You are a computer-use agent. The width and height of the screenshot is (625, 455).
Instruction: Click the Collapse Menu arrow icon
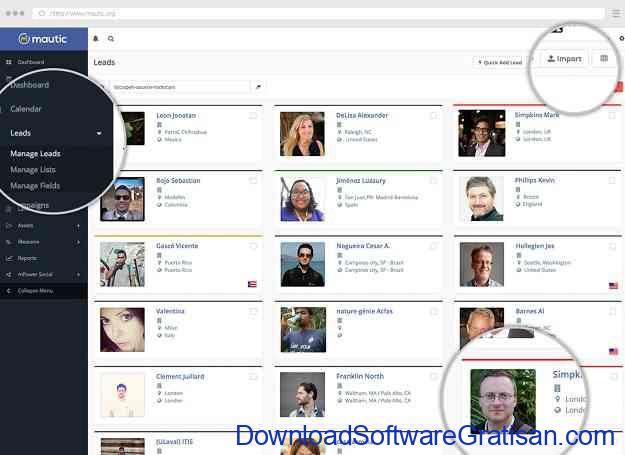point(9,291)
